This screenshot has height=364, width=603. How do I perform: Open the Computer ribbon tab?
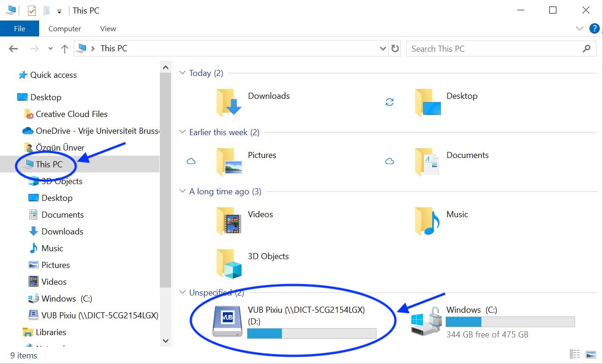pyautogui.click(x=65, y=28)
